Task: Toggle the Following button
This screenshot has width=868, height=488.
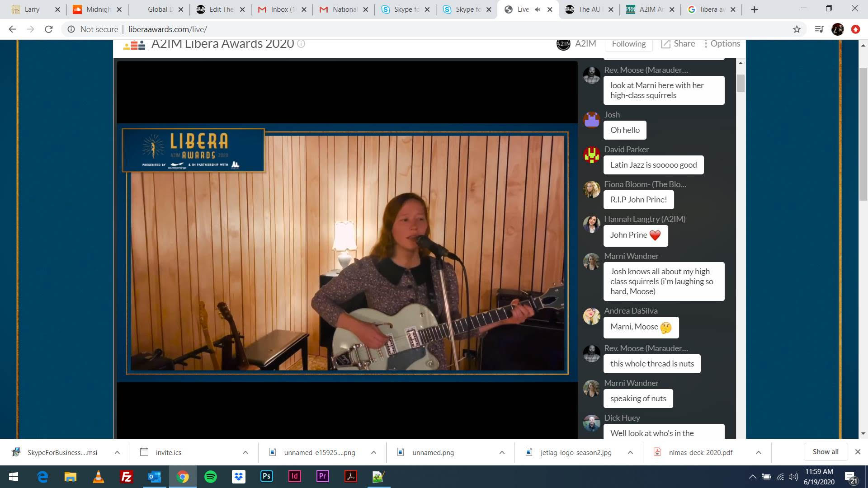Action: coord(628,44)
